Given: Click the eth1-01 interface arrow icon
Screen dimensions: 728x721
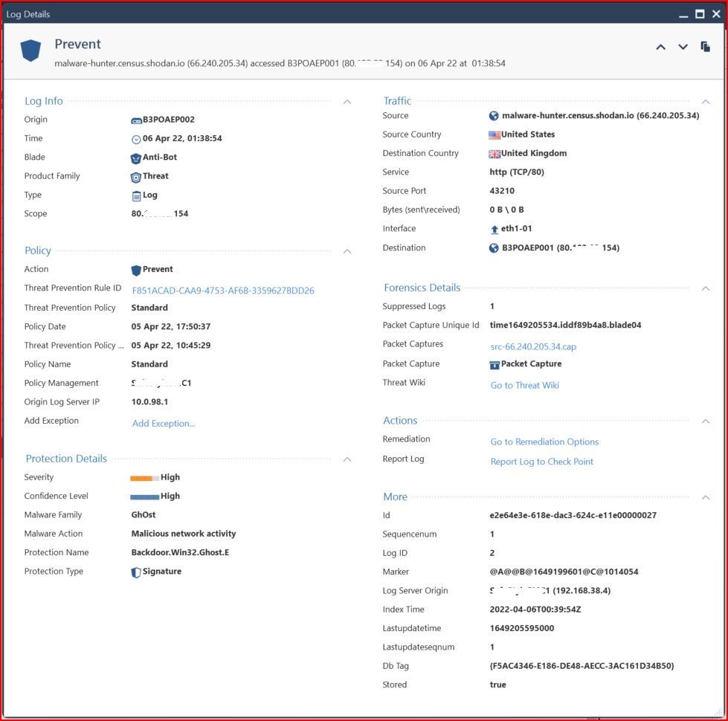Looking at the screenshot, I should click(x=495, y=229).
